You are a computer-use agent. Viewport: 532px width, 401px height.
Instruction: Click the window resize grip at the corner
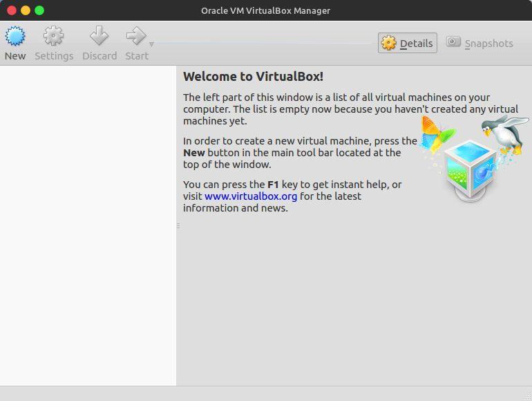click(x=528, y=397)
